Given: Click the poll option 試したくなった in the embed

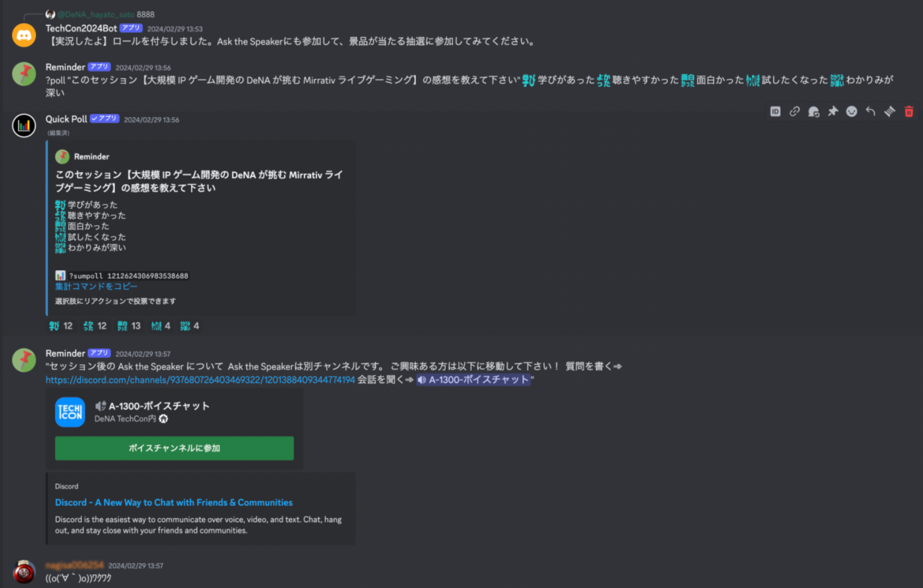Looking at the screenshot, I should [97, 237].
